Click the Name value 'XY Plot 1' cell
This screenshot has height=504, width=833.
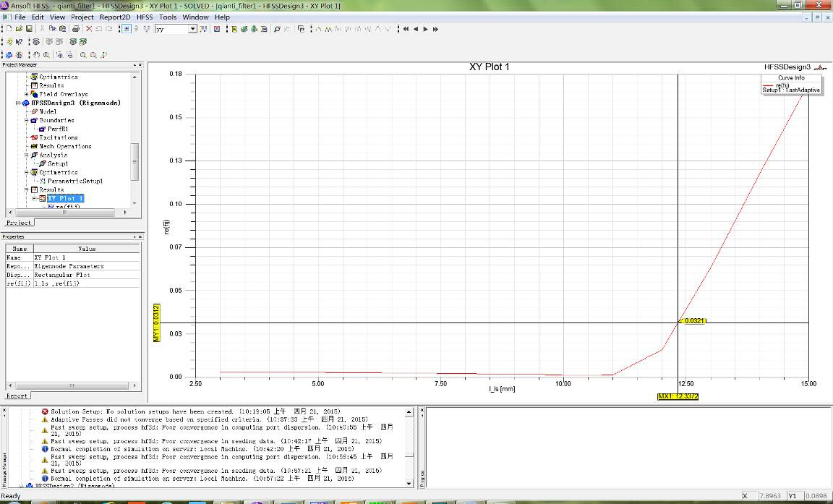pos(87,257)
